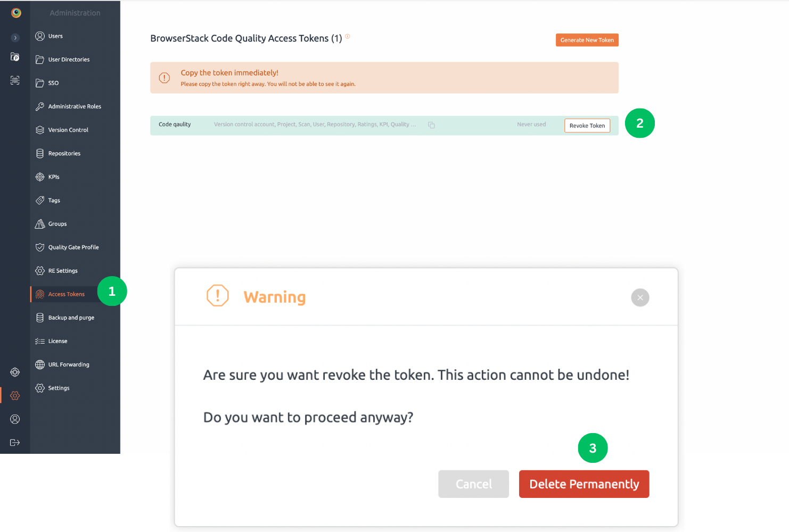This screenshot has height=532, width=789.
Task: Click the BrowserStack logo at top left
Action: point(16,13)
